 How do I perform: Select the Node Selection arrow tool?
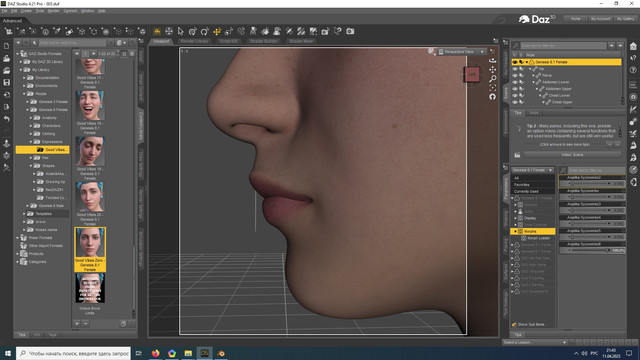coord(181,31)
